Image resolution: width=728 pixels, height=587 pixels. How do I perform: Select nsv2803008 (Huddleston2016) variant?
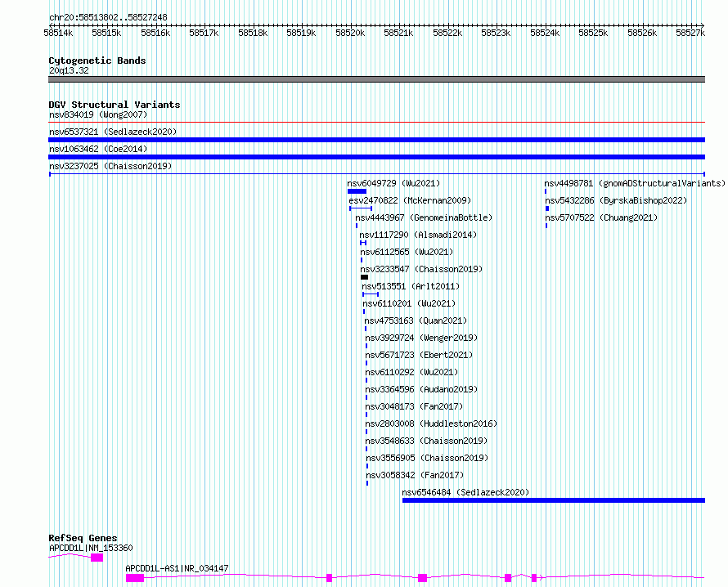pyautogui.click(x=431, y=423)
